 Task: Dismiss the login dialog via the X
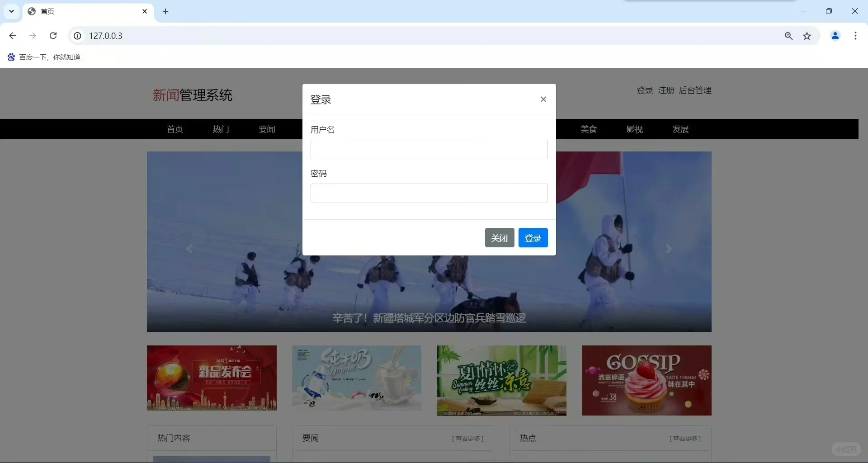(x=543, y=99)
